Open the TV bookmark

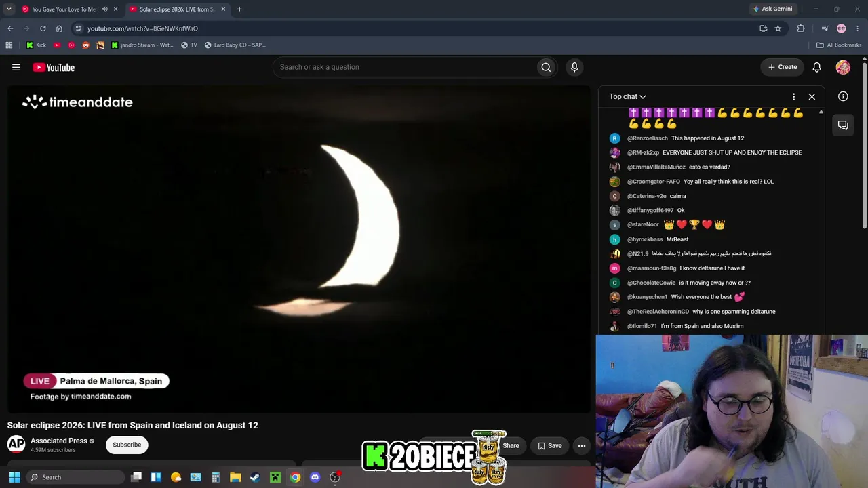pyautogui.click(x=189, y=45)
